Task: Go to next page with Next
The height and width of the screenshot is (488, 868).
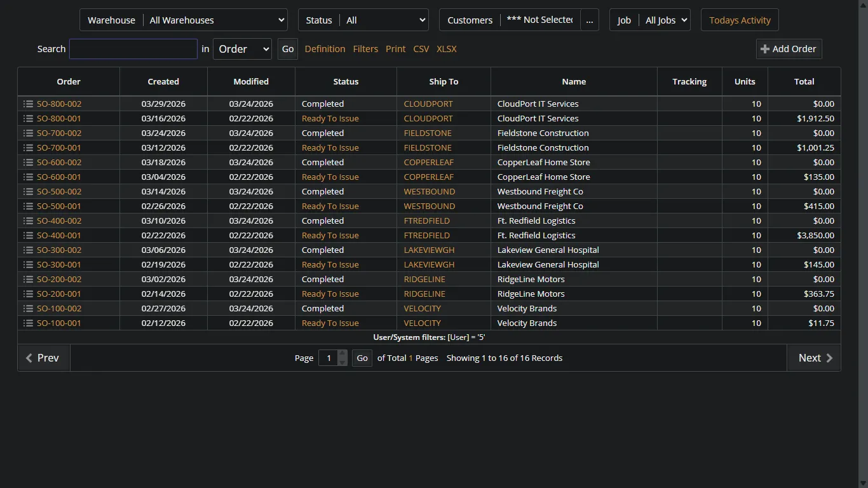Action: (x=814, y=358)
